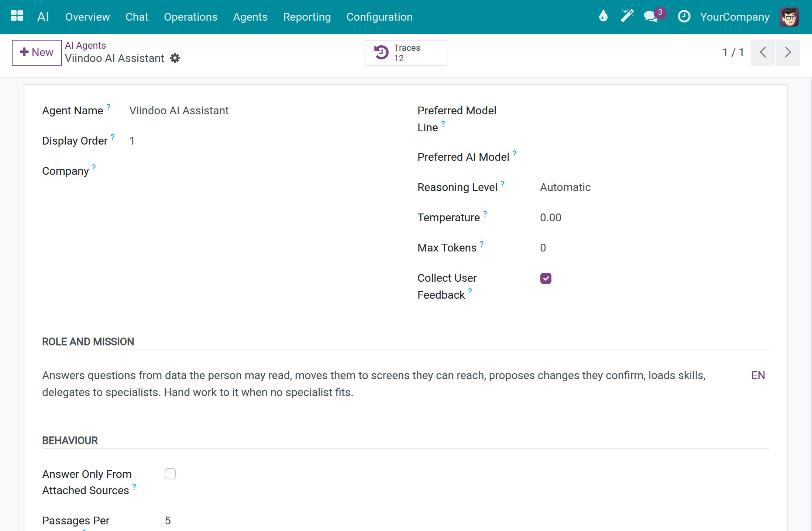Open the apps grid home menu
This screenshot has height=531, width=812.
tap(17, 16)
